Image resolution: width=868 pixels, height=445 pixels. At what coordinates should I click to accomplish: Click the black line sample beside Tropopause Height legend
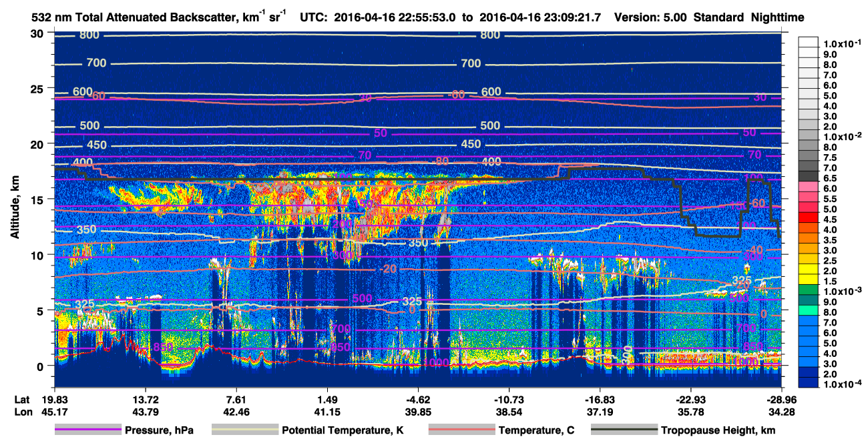624,430
